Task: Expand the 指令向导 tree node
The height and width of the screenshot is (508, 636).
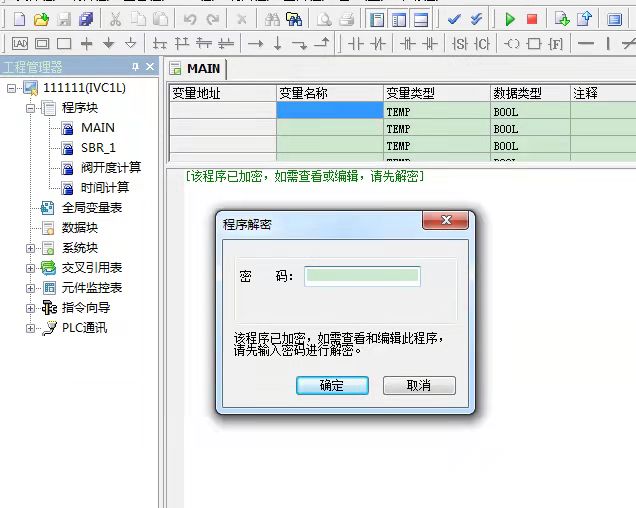Action: pos(31,308)
